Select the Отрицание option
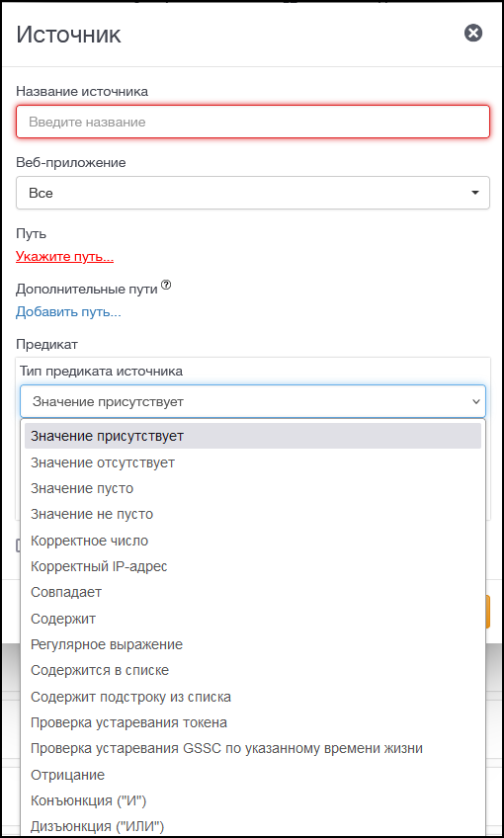The width and height of the screenshot is (504, 838). (253, 775)
